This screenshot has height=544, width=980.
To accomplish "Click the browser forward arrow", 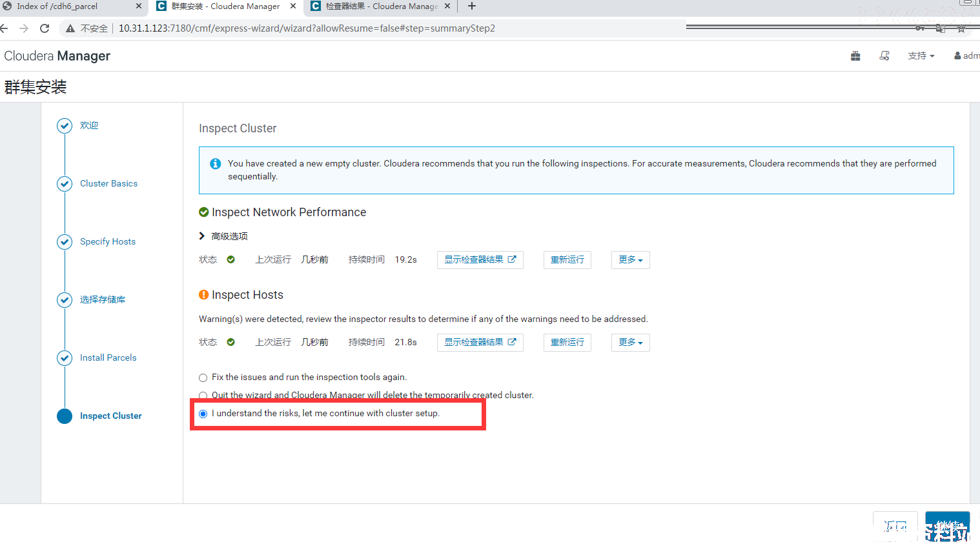I will tap(24, 28).
